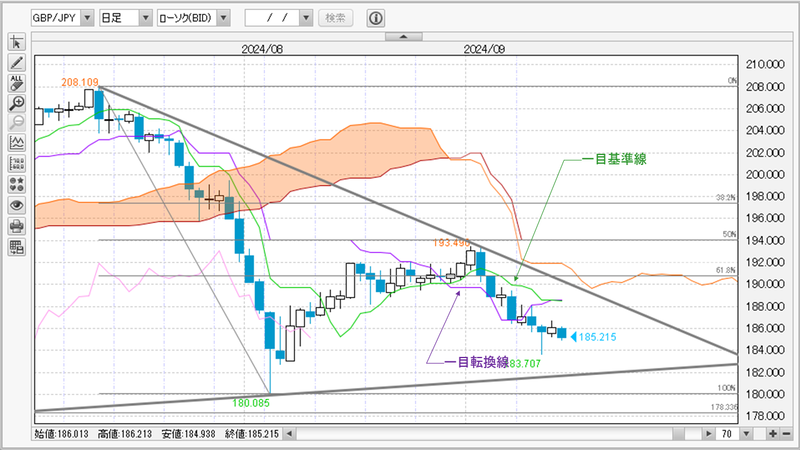The height and width of the screenshot is (450, 800).
Task: Click the 一目転換線 annotation label
Action: click(x=477, y=362)
